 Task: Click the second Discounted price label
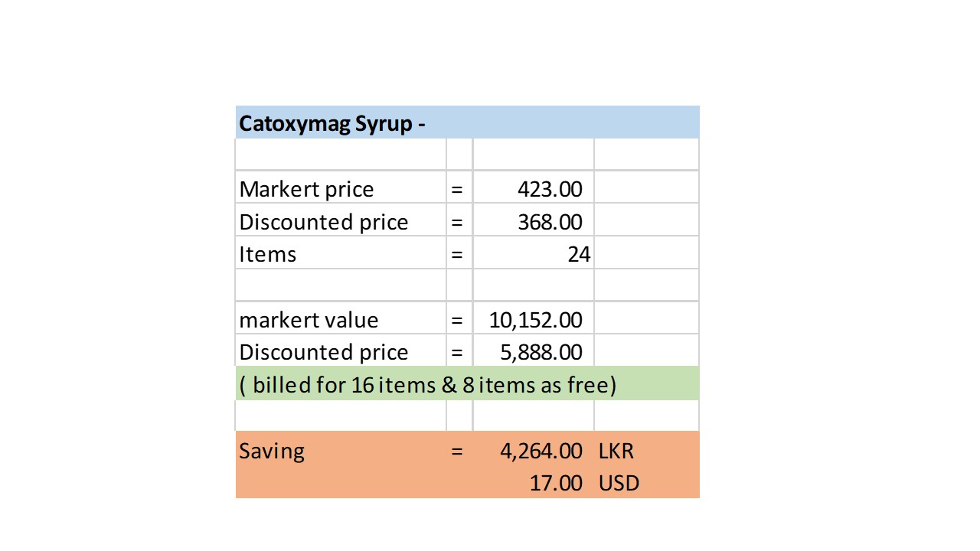pyautogui.click(x=341, y=352)
